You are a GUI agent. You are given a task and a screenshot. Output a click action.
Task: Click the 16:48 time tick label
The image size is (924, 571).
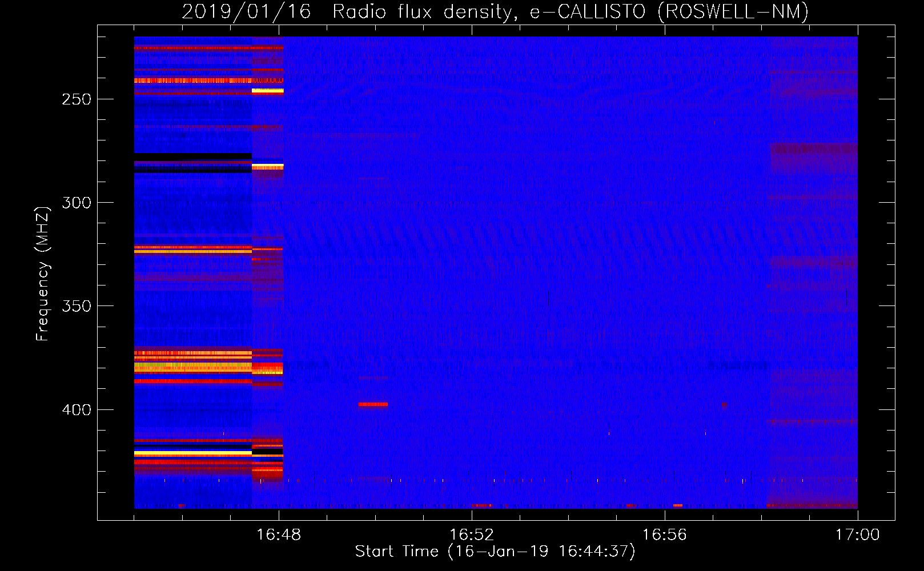(x=279, y=535)
